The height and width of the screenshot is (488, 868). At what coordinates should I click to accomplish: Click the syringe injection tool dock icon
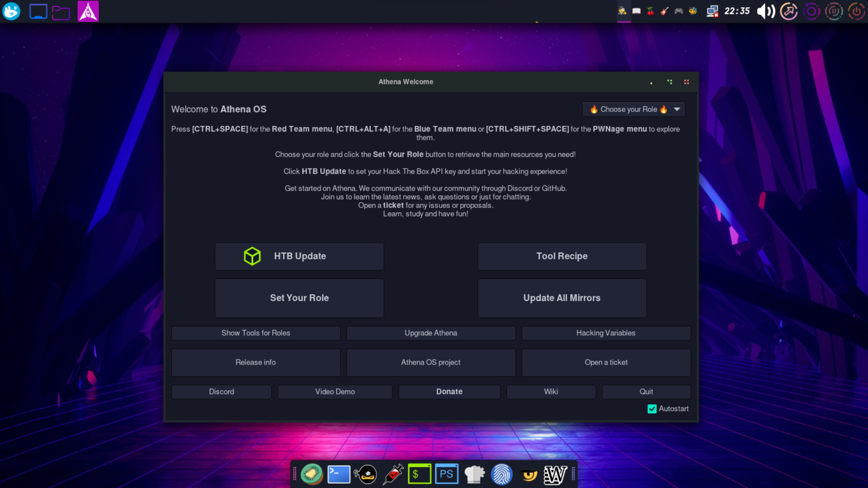(x=393, y=474)
